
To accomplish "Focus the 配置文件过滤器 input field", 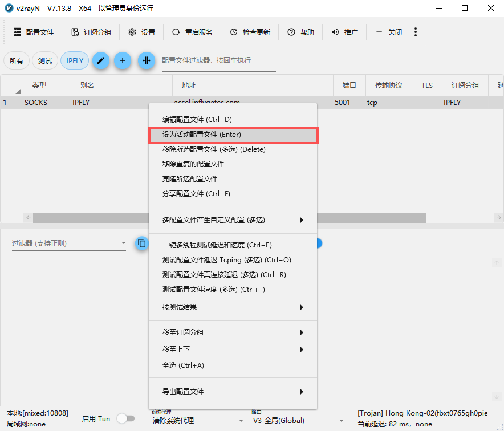I will click(x=218, y=60).
